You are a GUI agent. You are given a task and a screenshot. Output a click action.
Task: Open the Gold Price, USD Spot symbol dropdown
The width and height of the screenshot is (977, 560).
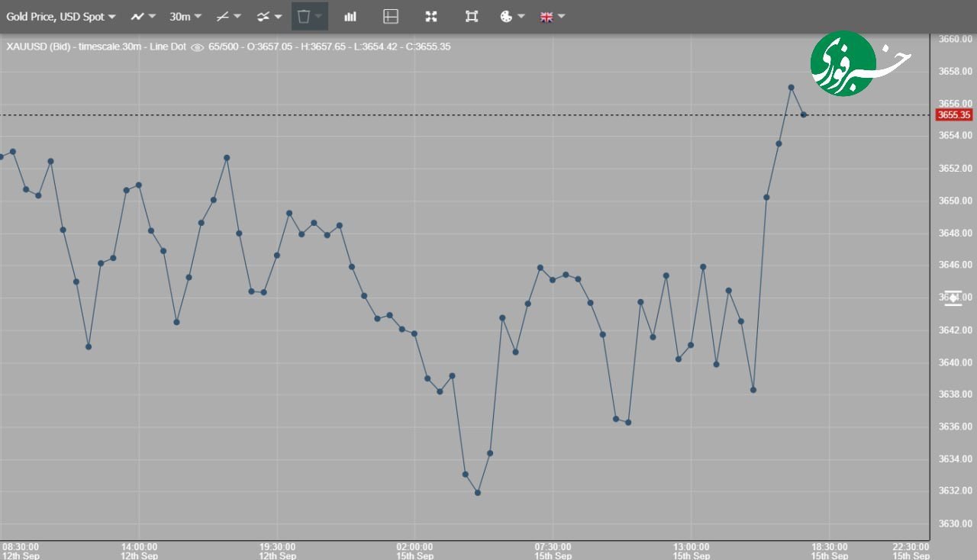coord(61,16)
